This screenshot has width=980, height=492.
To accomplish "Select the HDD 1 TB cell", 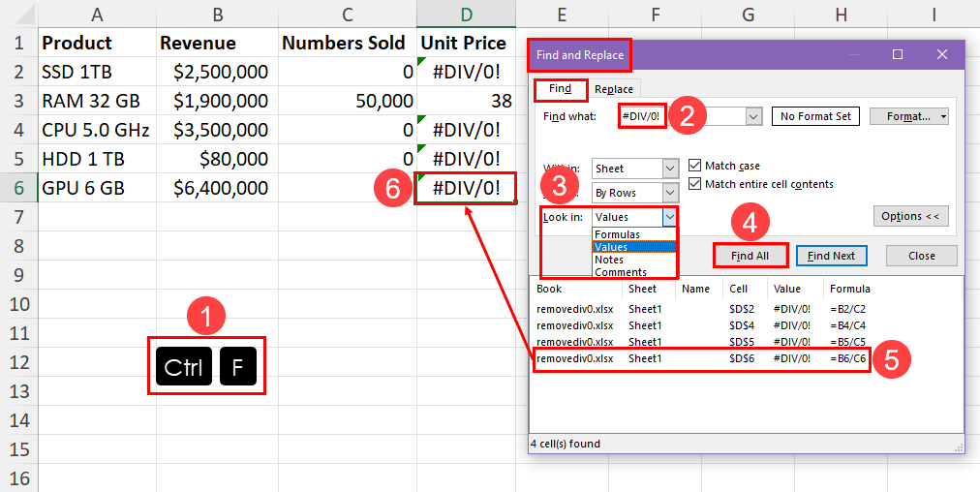I will click(x=97, y=159).
